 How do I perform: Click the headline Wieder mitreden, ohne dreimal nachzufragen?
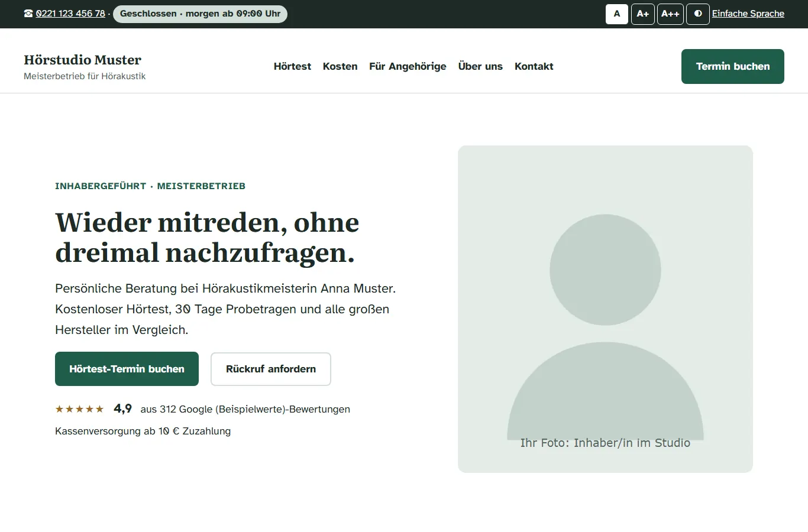(x=207, y=237)
